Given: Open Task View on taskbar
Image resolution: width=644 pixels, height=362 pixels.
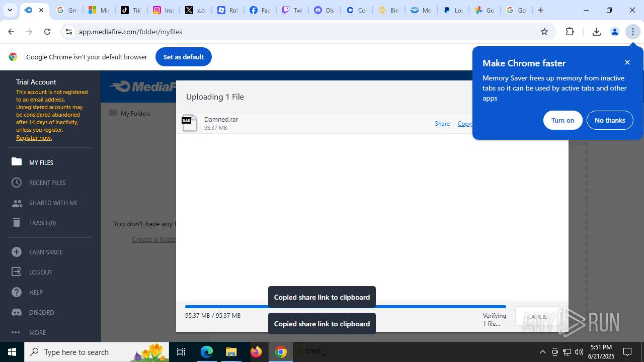Looking at the screenshot, I should tap(181, 352).
